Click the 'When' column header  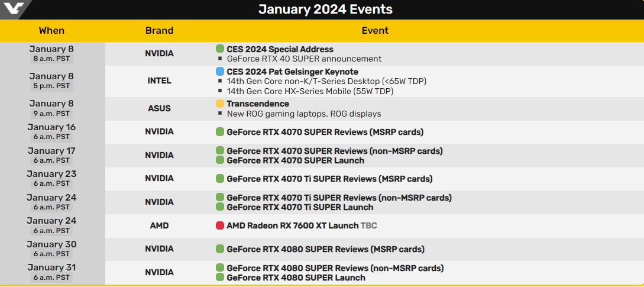click(52, 30)
